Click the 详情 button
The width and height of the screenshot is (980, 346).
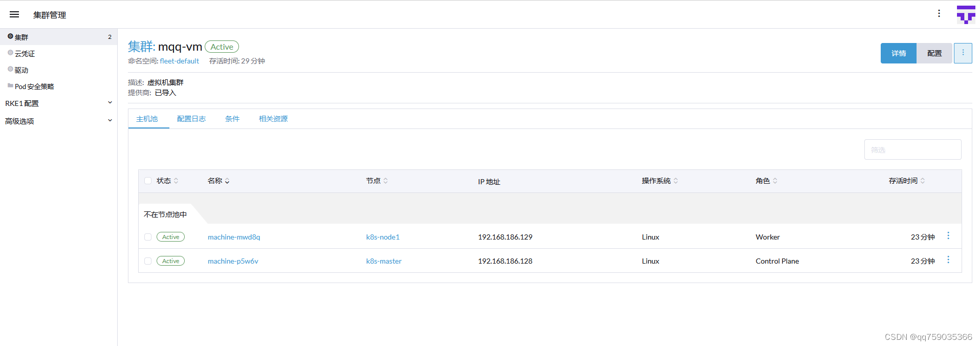899,53
